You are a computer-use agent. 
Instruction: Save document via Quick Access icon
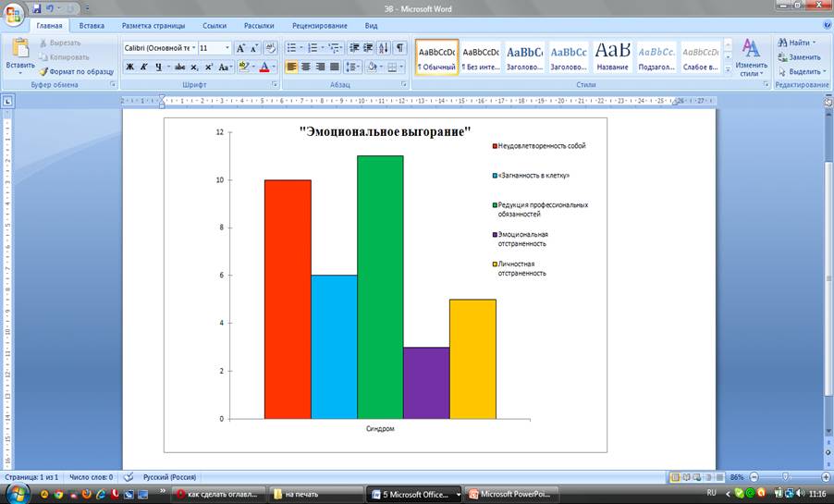tap(37, 8)
